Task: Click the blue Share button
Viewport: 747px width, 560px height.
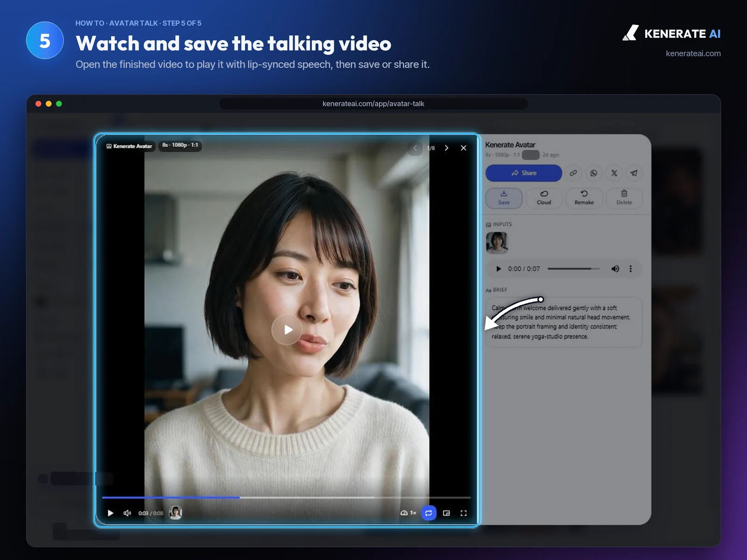Action: point(524,173)
